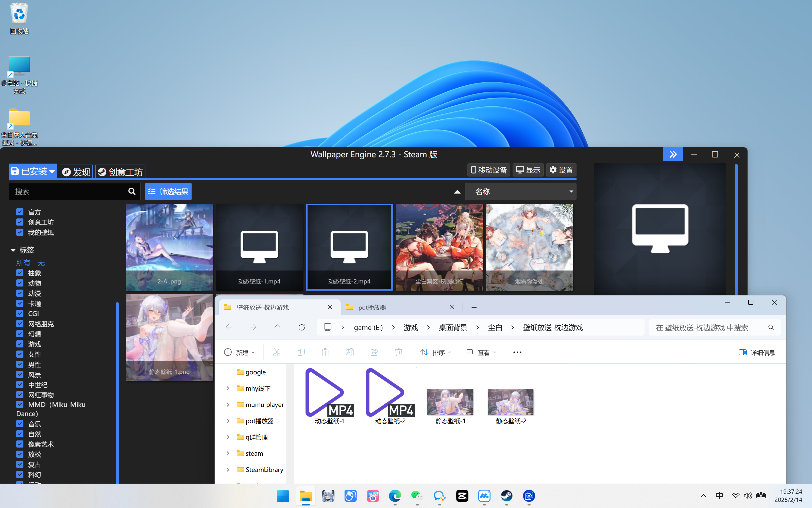Click the Cut icon in Explorer toolbar

click(277, 353)
